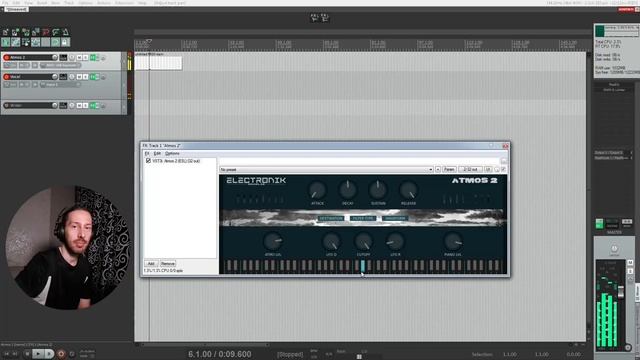Toggle the metronome icon
This screenshot has height=360, width=640.
65,32
